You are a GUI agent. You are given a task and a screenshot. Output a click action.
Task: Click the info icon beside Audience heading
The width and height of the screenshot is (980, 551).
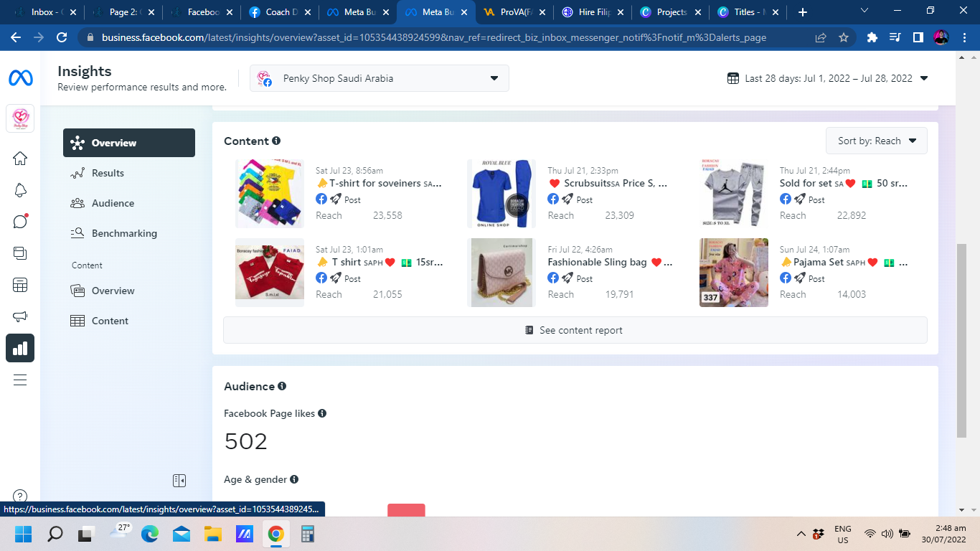[282, 387]
